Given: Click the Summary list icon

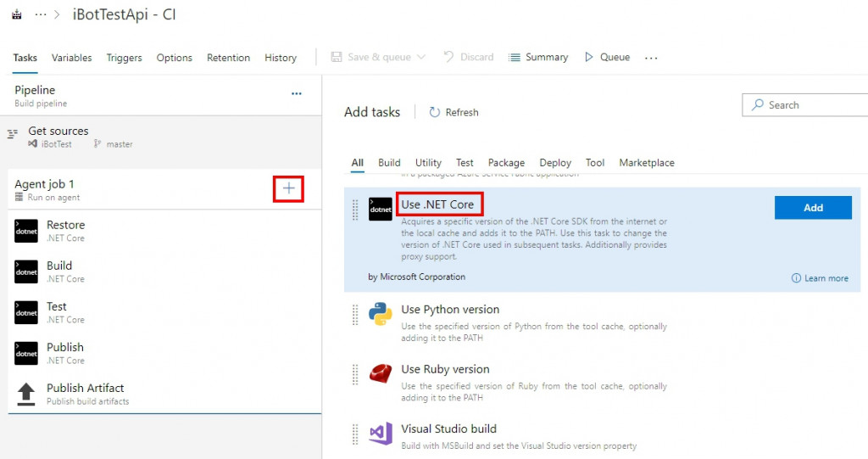Looking at the screenshot, I should [x=515, y=57].
